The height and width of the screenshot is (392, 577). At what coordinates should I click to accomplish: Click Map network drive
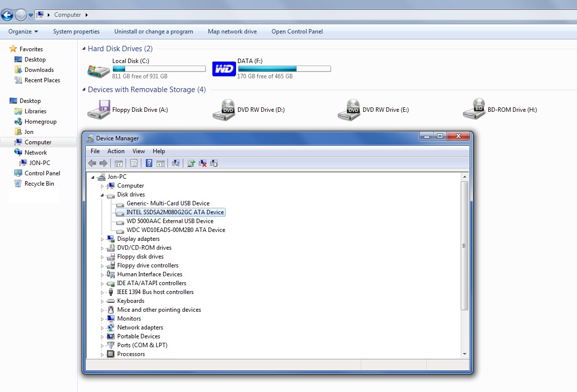232,32
